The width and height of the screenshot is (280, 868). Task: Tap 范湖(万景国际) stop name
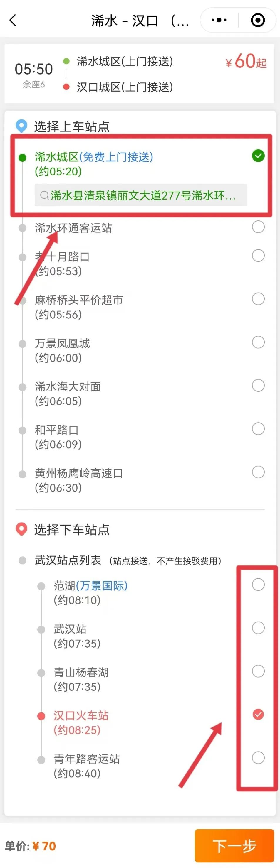(x=90, y=586)
